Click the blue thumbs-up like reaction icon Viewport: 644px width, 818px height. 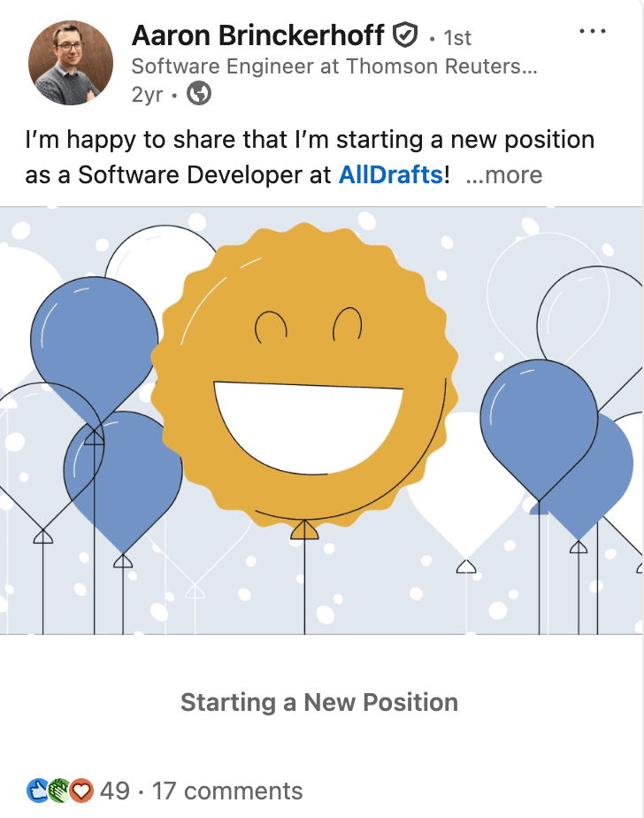tap(38, 790)
